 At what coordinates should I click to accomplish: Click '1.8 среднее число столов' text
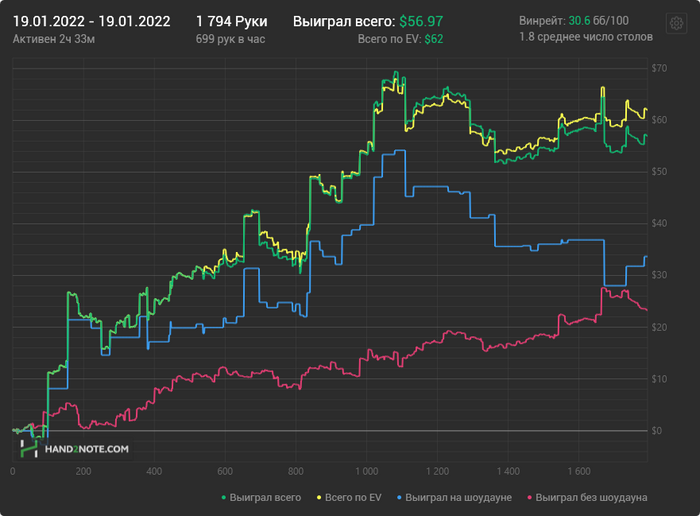586,37
